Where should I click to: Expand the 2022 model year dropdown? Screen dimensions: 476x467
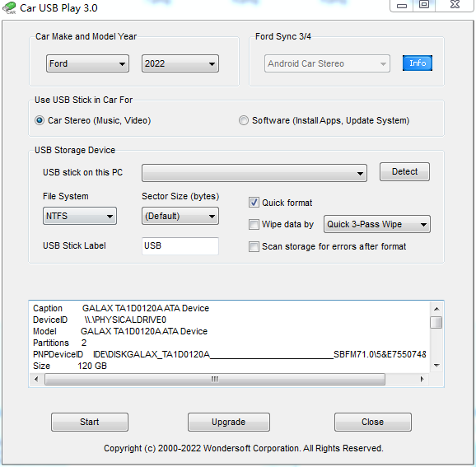[x=180, y=63]
